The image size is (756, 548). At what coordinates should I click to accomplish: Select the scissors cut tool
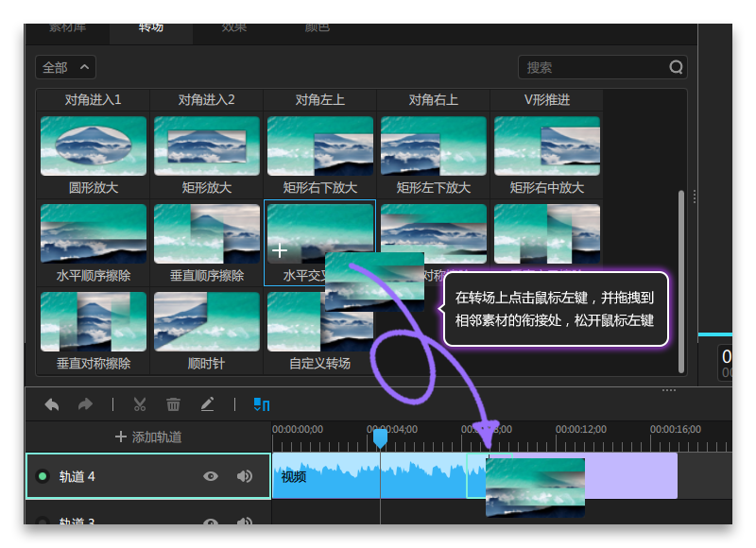click(139, 404)
